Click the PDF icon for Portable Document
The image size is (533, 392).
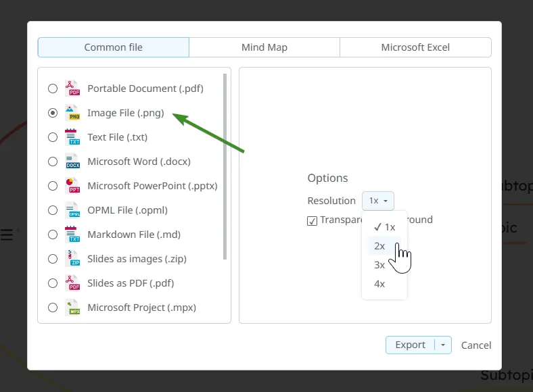click(72, 89)
